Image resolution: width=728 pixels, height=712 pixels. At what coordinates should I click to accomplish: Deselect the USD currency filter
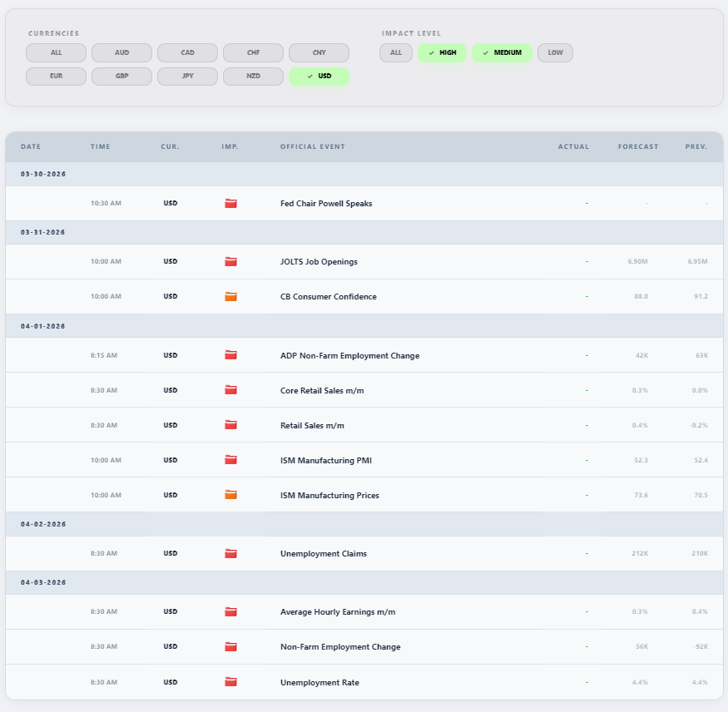coord(319,77)
